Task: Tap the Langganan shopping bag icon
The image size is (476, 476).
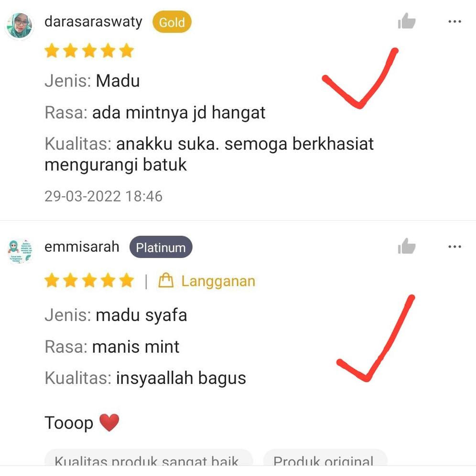Action: [x=166, y=281]
